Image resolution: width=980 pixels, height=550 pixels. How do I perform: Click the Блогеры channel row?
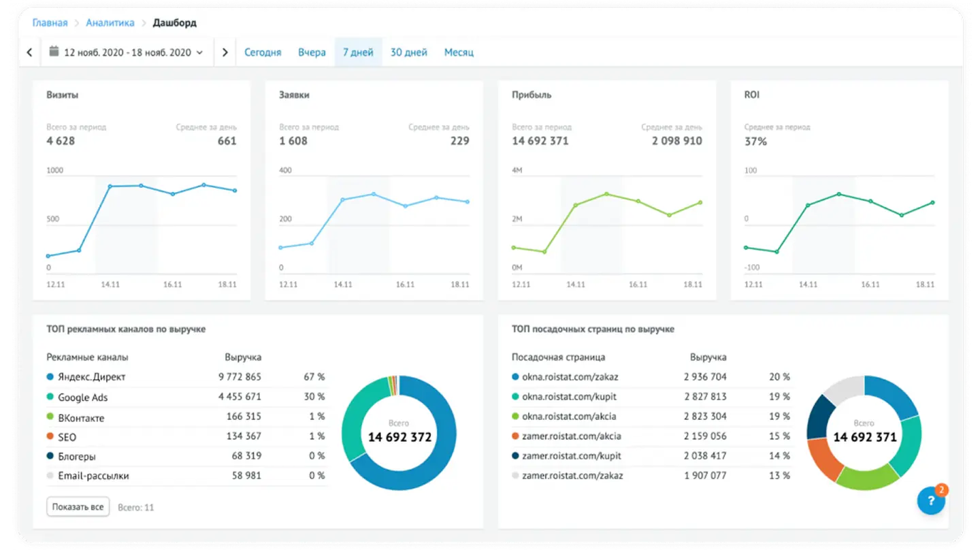pyautogui.click(x=187, y=456)
